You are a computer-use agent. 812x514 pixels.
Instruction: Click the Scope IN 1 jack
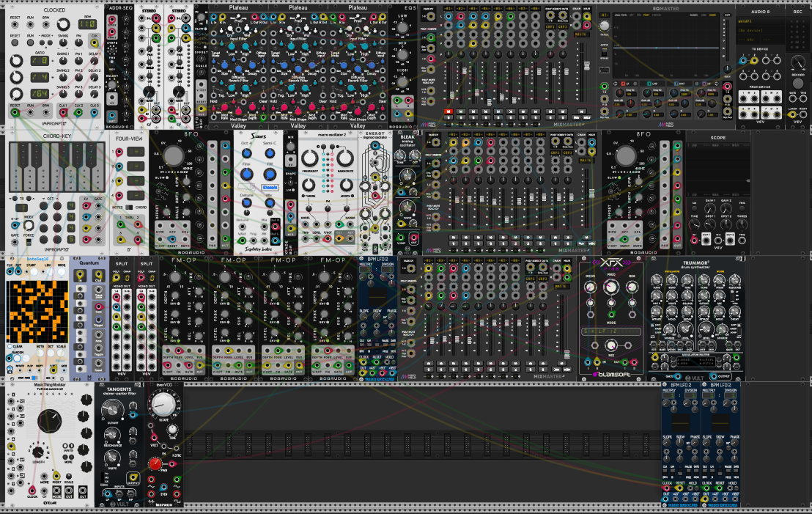694,240
